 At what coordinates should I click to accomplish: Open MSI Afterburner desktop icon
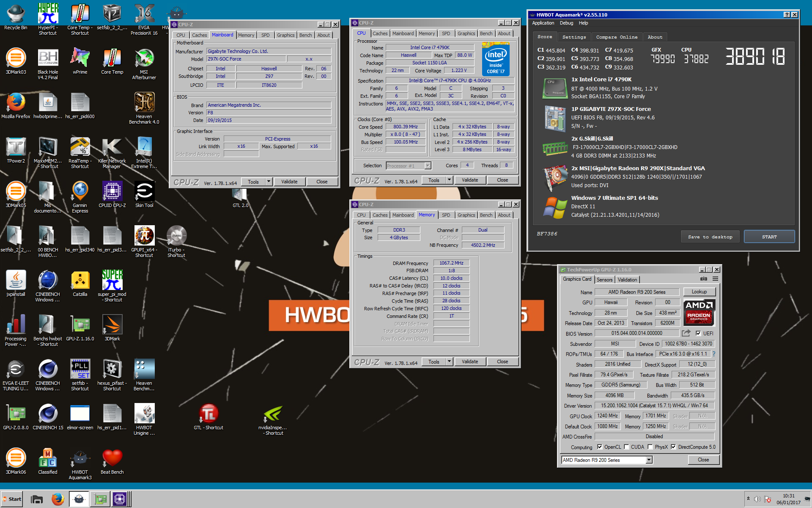(144, 63)
